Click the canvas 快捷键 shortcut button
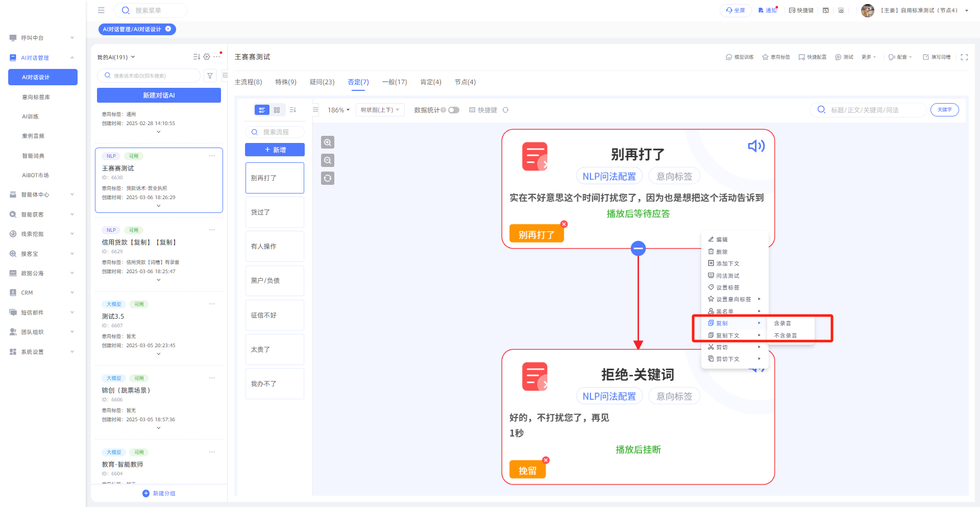 tap(483, 110)
